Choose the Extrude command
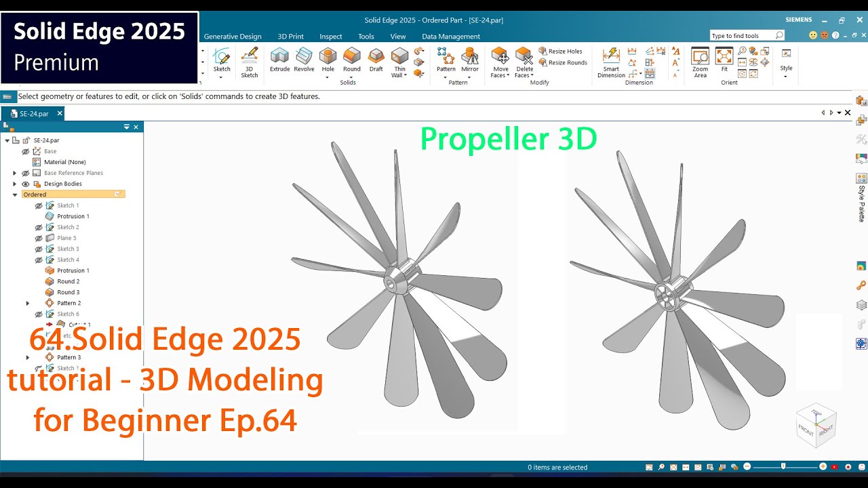Screen dimensions: 868x488 point(279,60)
